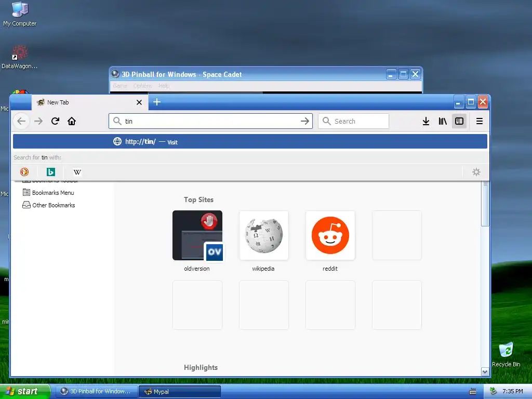This screenshot has width=532, height=399.
Task: Click the network tray icon near clock
Action: (x=494, y=391)
